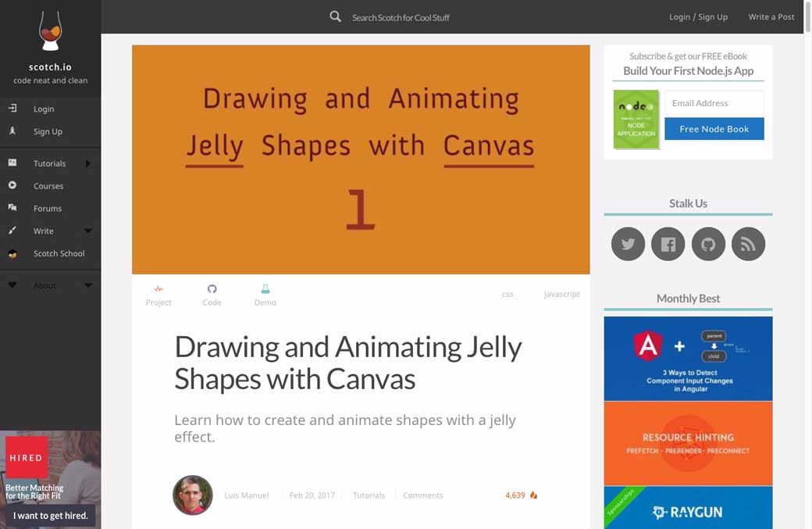This screenshot has width=812, height=529.
Task: Go to Forums in the sidebar
Action: click(x=48, y=209)
